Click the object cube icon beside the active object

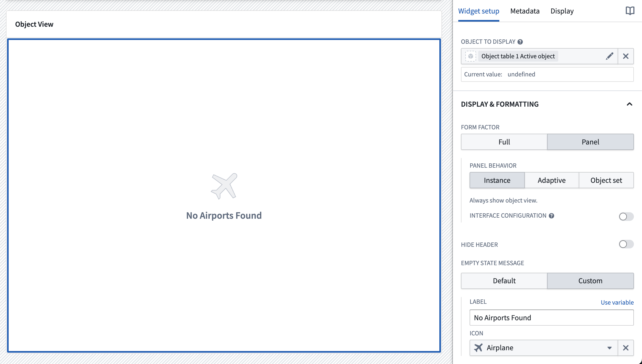pyautogui.click(x=470, y=56)
